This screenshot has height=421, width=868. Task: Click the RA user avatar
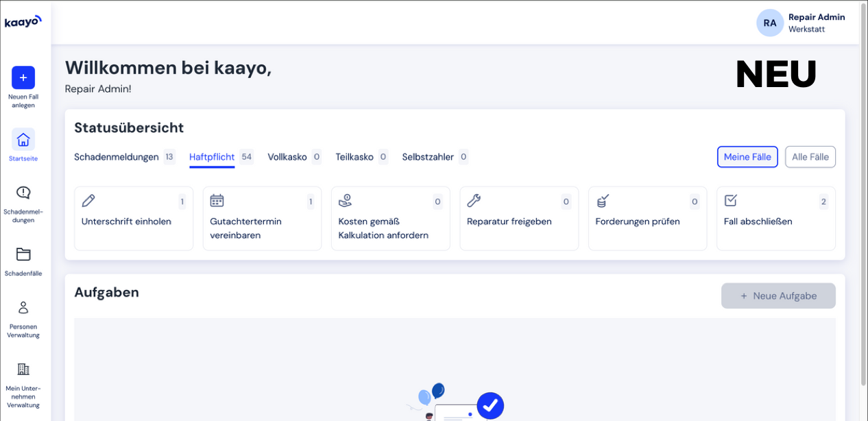770,23
